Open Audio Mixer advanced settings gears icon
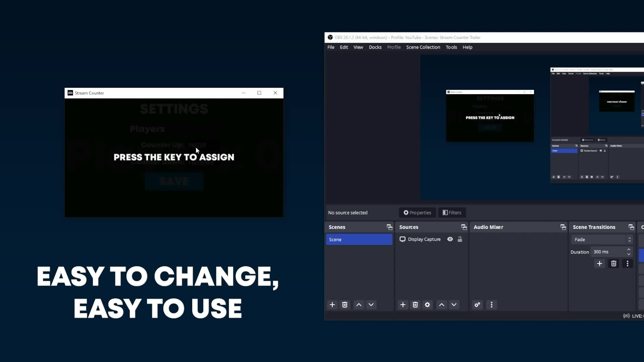 tap(477, 305)
